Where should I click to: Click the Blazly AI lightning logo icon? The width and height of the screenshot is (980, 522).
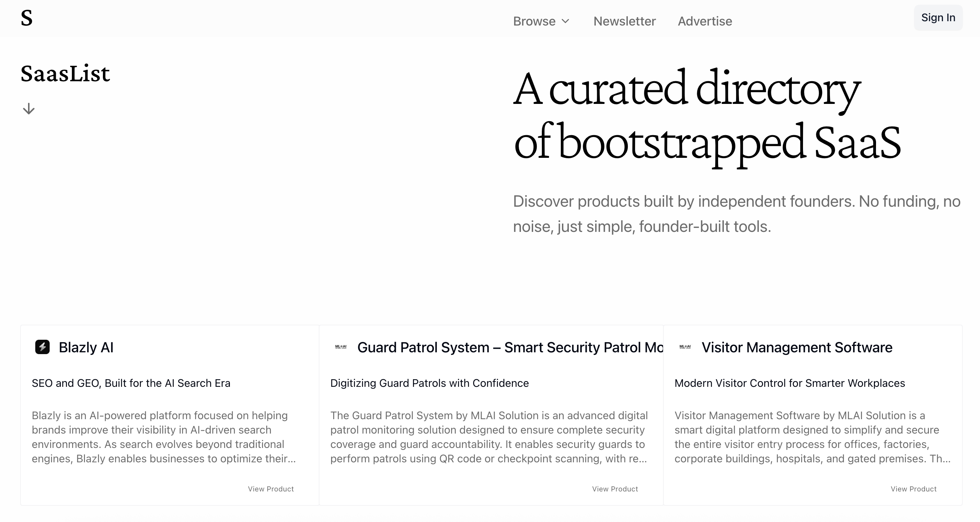[42, 347]
